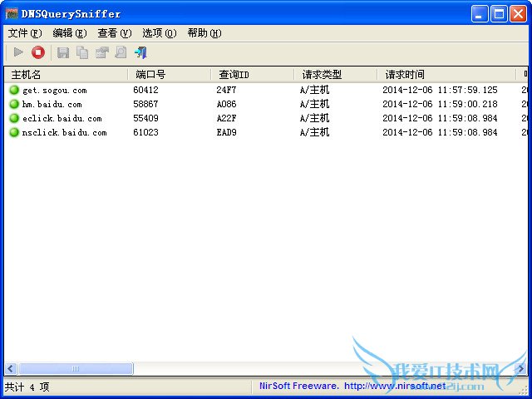The image size is (532, 399).
Task: Open the 编辑(E) menu
Action: (x=69, y=33)
